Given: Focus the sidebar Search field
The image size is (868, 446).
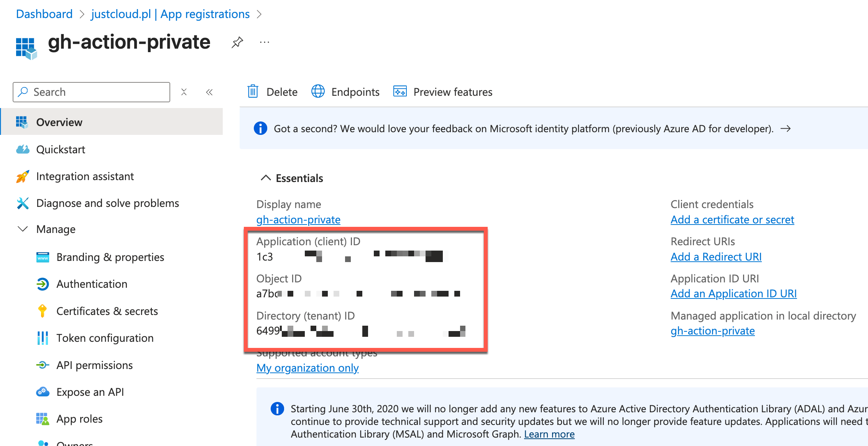Looking at the screenshot, I should [x=91, y=92].
